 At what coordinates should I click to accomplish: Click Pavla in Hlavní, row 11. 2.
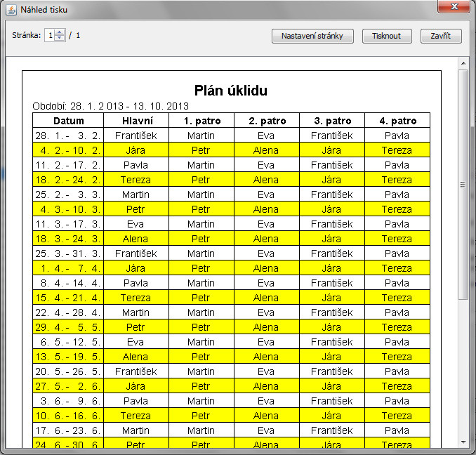pyautogui.click(x=135, y=165)
